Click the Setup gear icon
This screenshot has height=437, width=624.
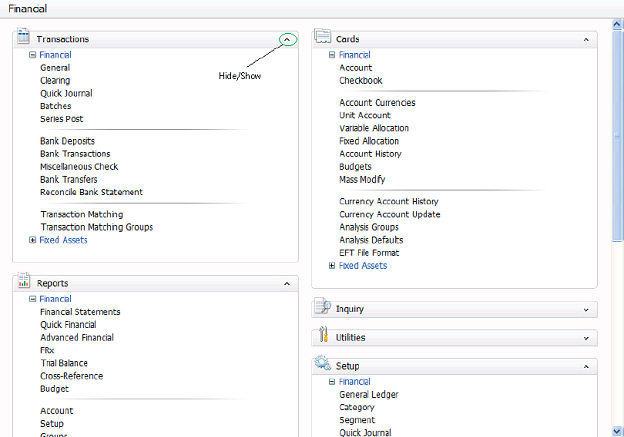[x=323, y=365]
